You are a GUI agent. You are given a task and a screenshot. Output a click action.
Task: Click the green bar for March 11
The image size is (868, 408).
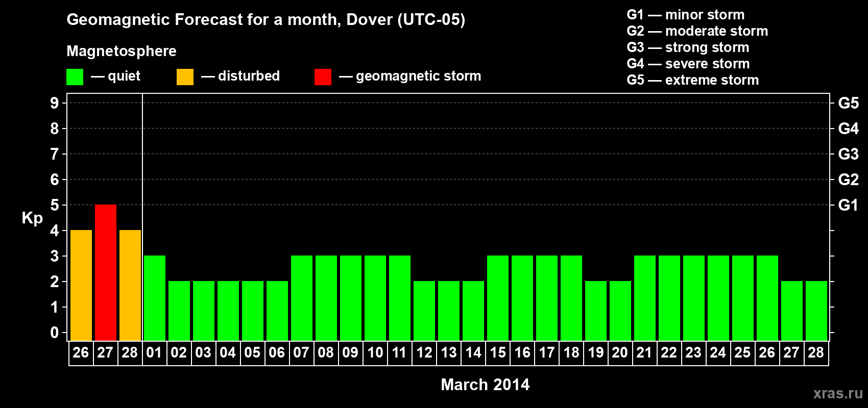coord(400,298)
